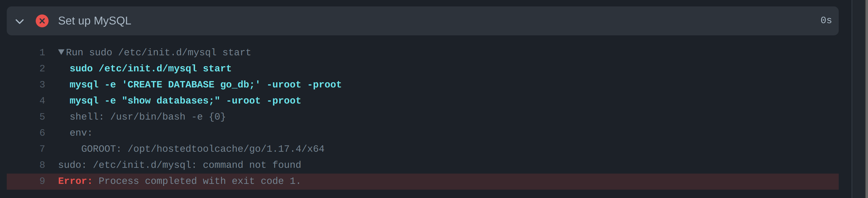Click the env: label on line 6
The image size is (868, 198).
[80, 132]
